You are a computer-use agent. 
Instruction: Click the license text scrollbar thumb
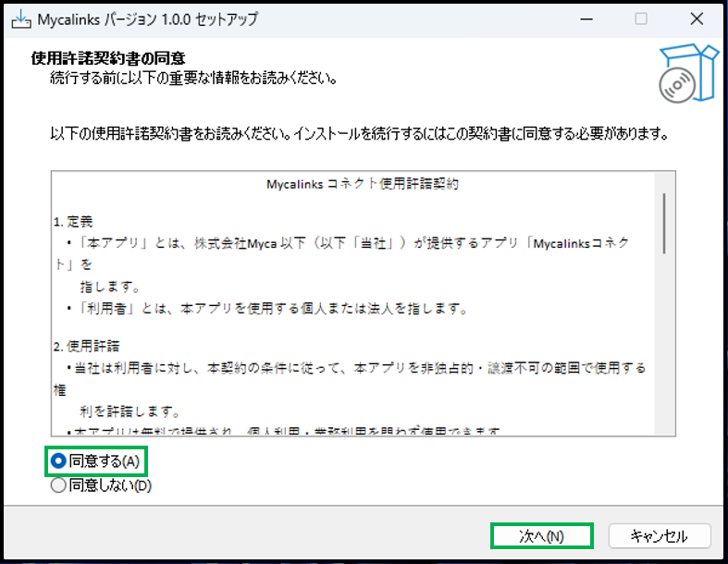[x=663, y=223]
